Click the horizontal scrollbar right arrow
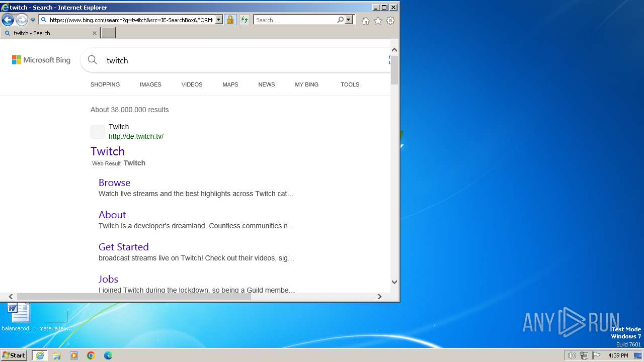The width and height of the screenshot is (644, 362). (380, 297)
